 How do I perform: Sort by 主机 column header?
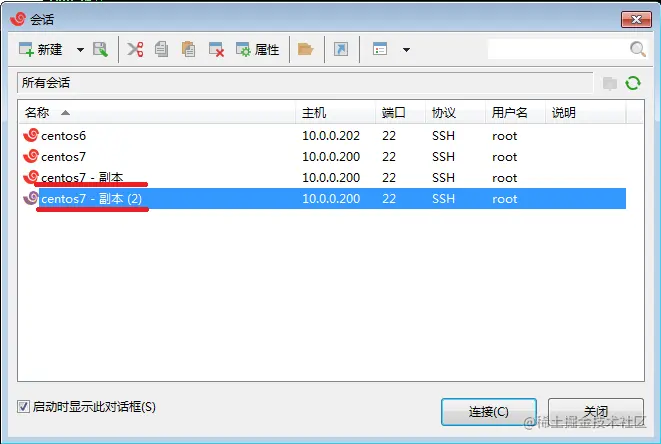336,113
